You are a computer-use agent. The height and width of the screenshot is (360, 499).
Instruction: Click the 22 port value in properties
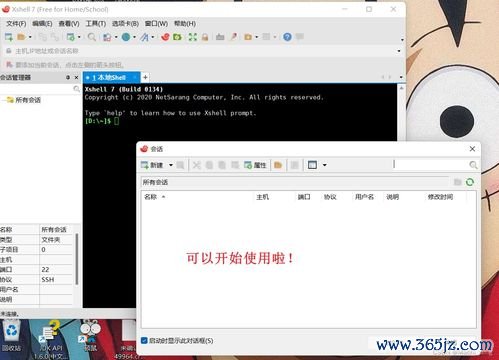pyautogui.click(x=46, y=269)
